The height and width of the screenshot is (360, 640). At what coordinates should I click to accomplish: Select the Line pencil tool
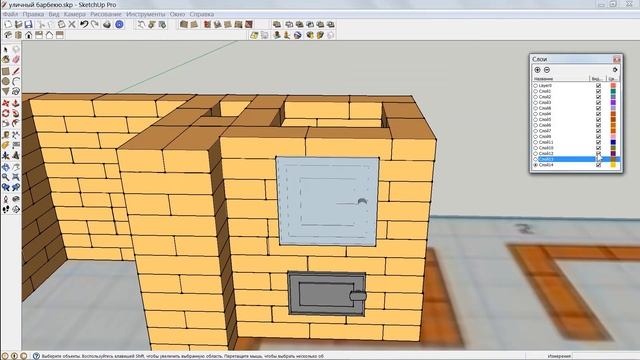click(16, 71)
